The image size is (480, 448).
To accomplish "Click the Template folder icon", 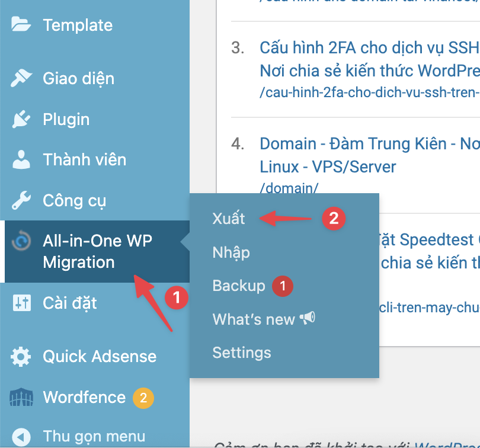I will 21,24.
